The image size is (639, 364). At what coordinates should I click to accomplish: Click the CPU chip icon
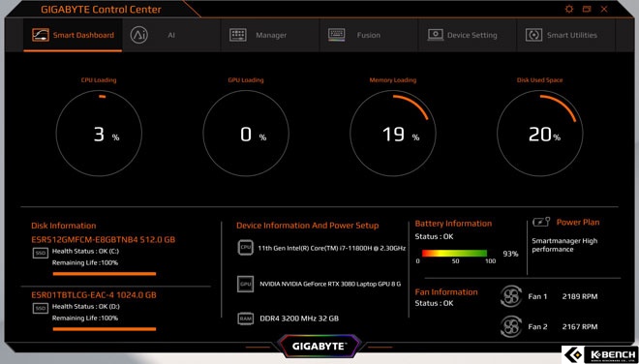[x=245, y=248]
